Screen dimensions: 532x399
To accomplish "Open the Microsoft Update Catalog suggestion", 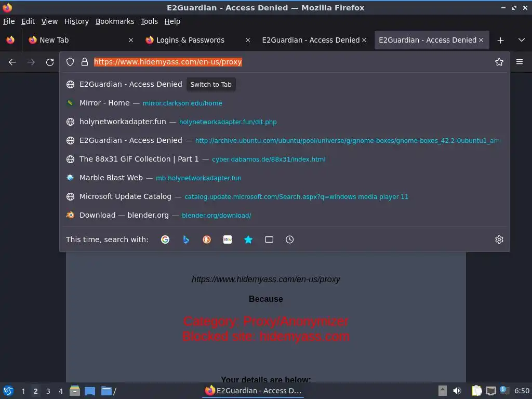I will click(x=284, y=196).
